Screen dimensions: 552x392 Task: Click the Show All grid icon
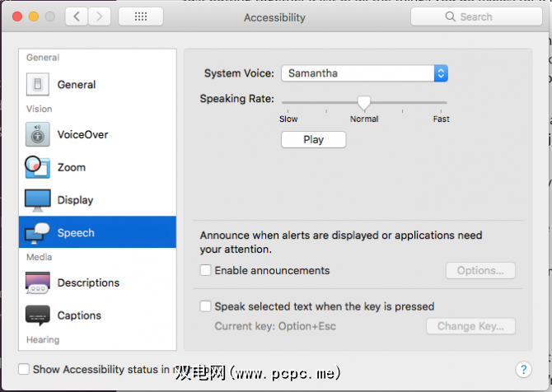click(140, 16)
